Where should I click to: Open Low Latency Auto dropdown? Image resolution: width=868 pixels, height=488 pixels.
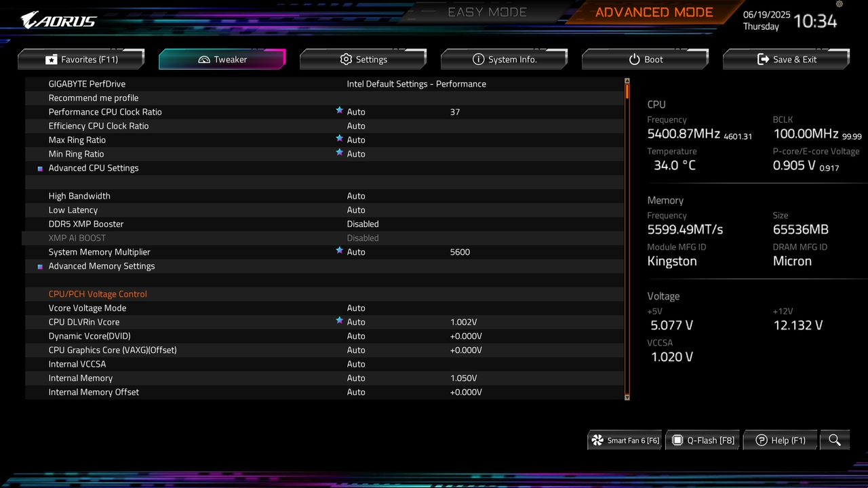[356, 210]
